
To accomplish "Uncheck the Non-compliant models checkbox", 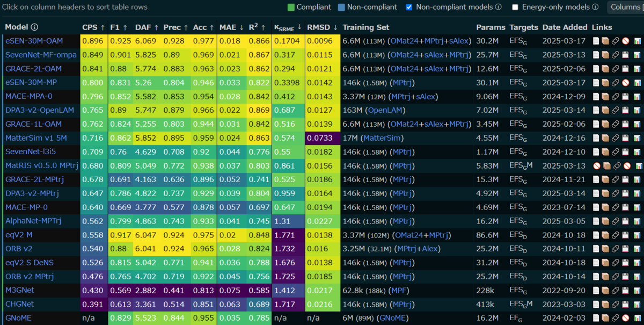I will [409, 7].
